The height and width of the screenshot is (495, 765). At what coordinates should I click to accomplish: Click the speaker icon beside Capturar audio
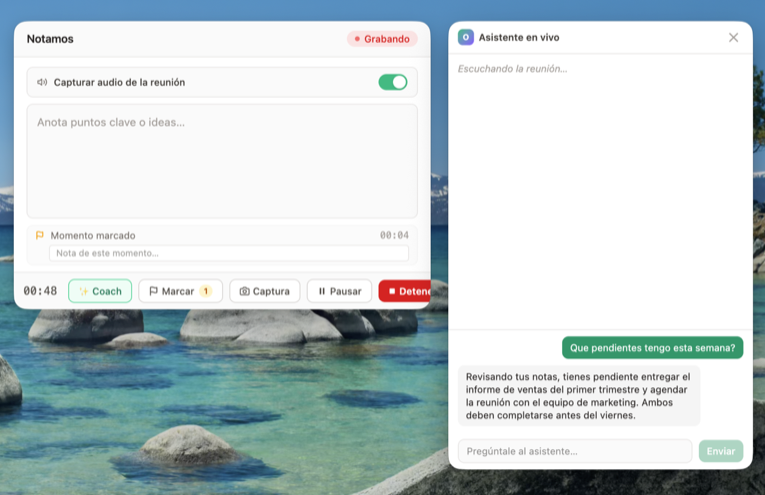point(42,82)
